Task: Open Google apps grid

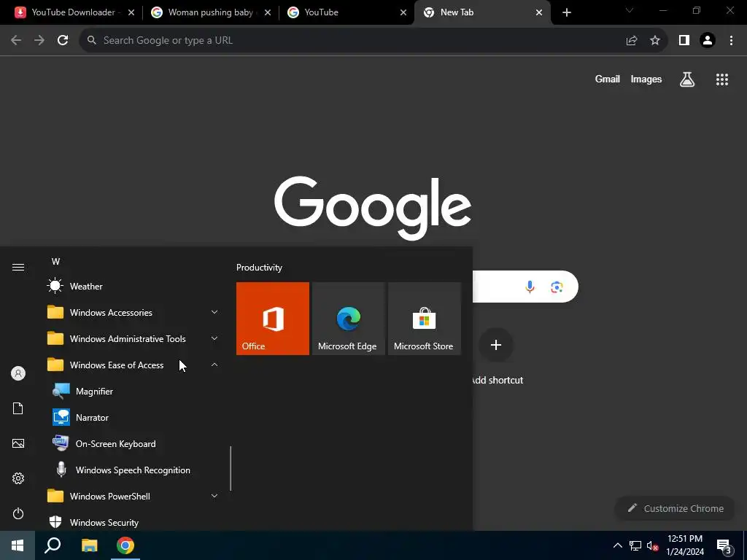Action: pos(721,79)
